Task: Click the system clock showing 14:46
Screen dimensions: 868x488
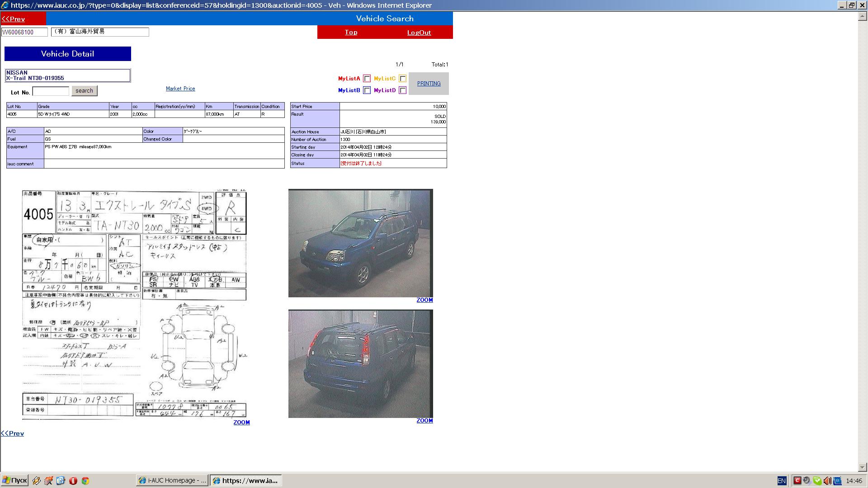Action: click(854, 481)
